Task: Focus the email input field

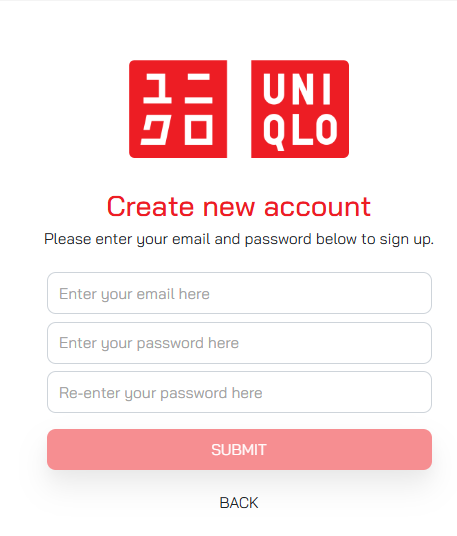Action: (x=239, y=293)
